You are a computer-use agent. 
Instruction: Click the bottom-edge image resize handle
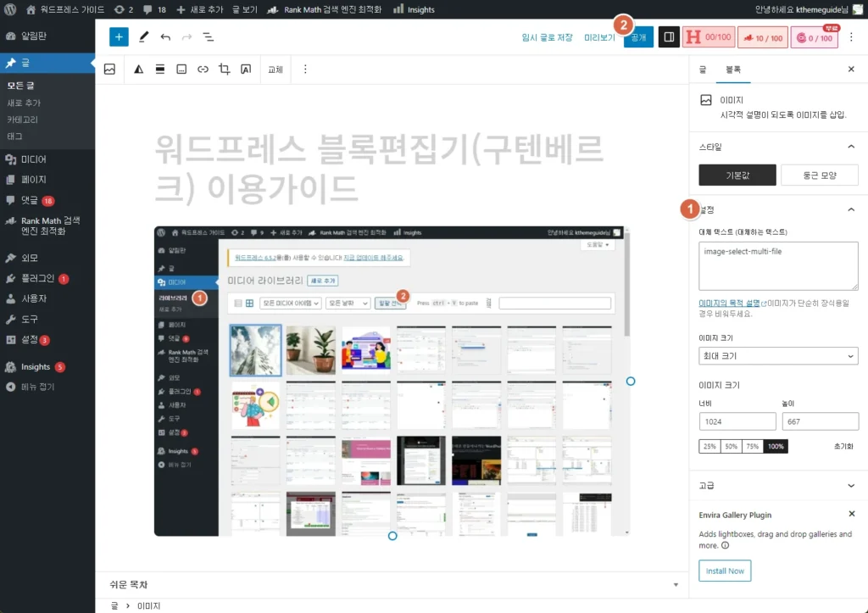tap(392, 536)
